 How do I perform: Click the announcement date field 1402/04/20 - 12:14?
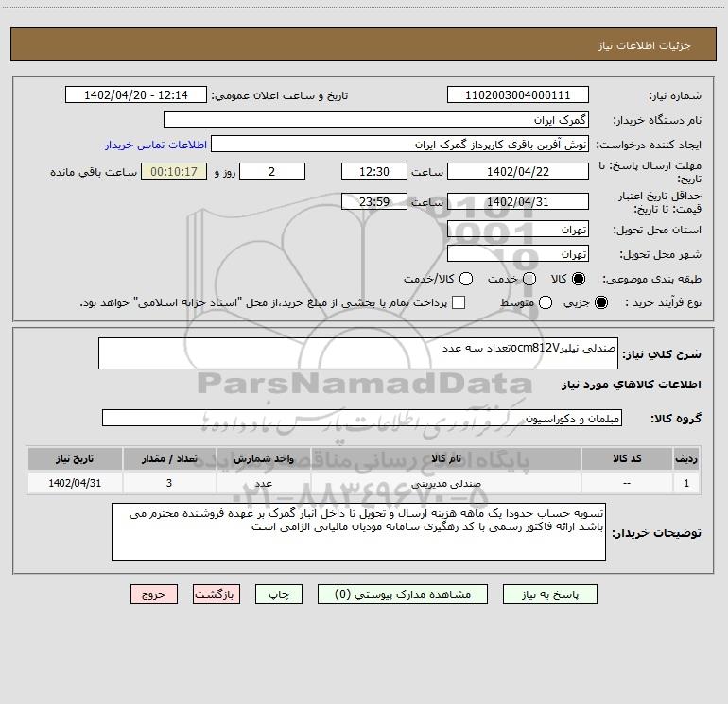(x=136, y=94)
